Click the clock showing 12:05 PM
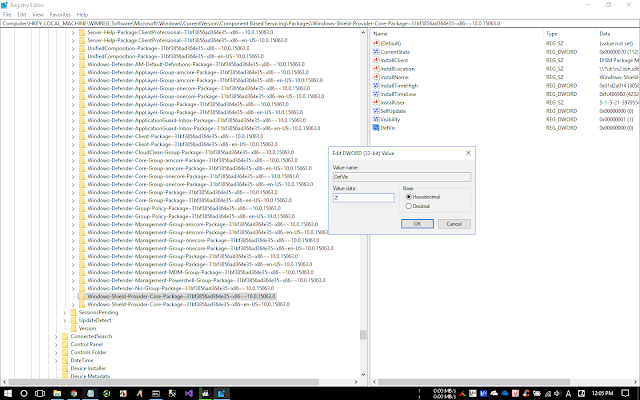Viewport: 640px width, 400px height. click(x=602, y=393)
